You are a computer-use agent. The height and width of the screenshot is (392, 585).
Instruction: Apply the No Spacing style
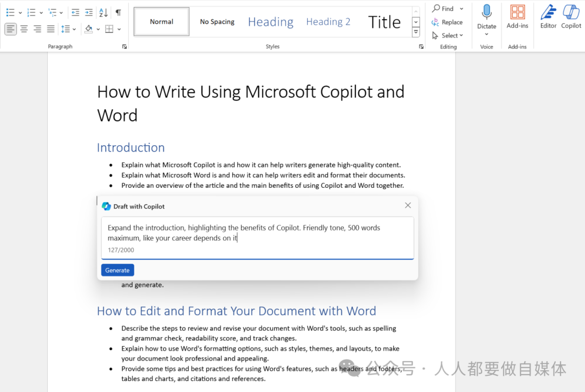217,22
